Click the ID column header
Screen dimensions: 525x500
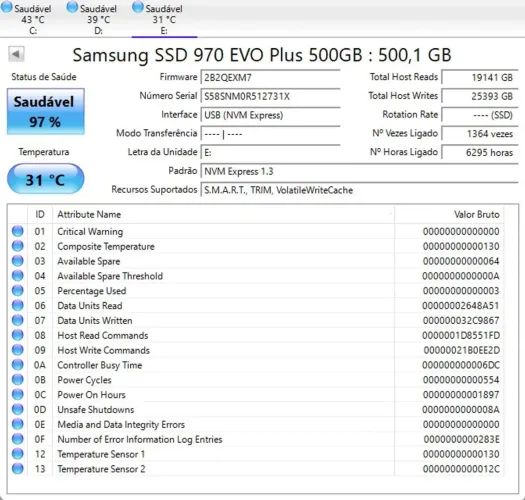coord(40,214)
